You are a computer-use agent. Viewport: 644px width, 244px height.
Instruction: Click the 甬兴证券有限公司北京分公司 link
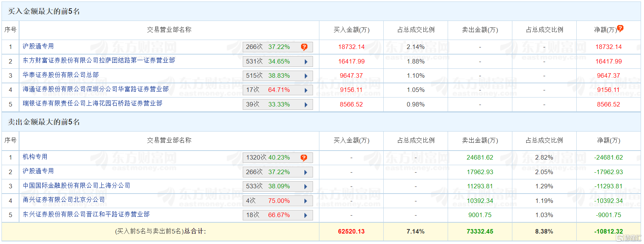click(x=64, y=200)
